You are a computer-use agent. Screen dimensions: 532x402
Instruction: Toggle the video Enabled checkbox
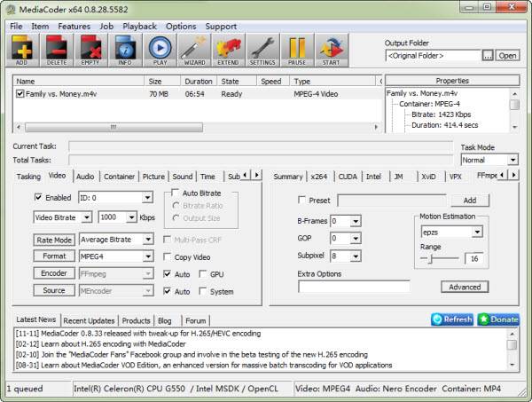pos(38,197)
